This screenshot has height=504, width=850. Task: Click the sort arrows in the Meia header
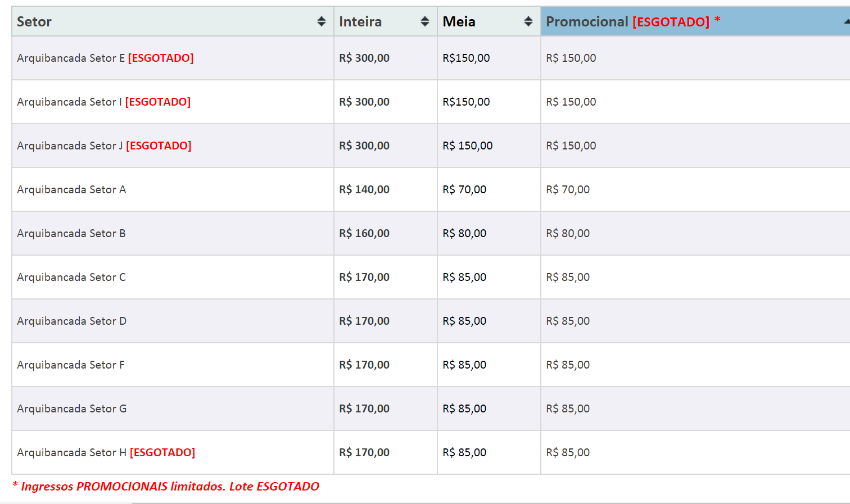tap(528, 21)
